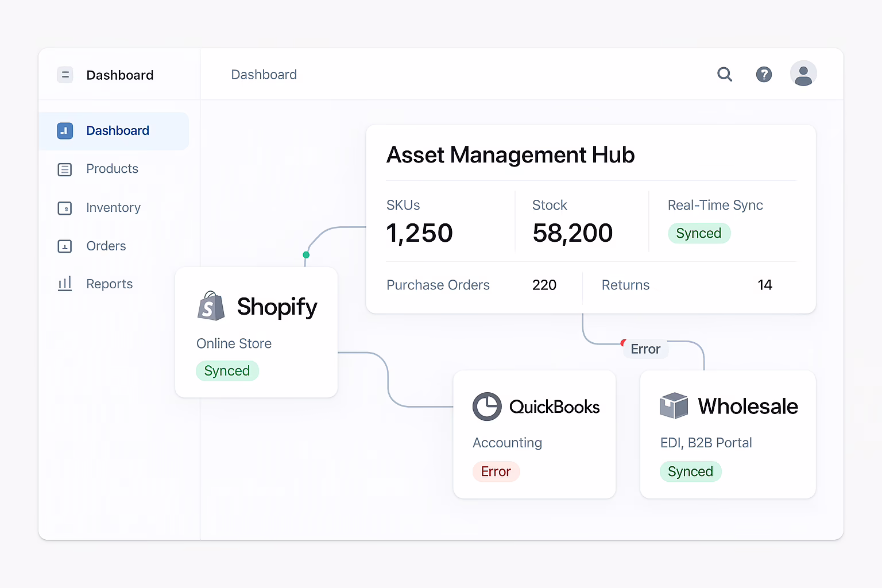Select Dashboard in the sidebar

pos(117,131)
